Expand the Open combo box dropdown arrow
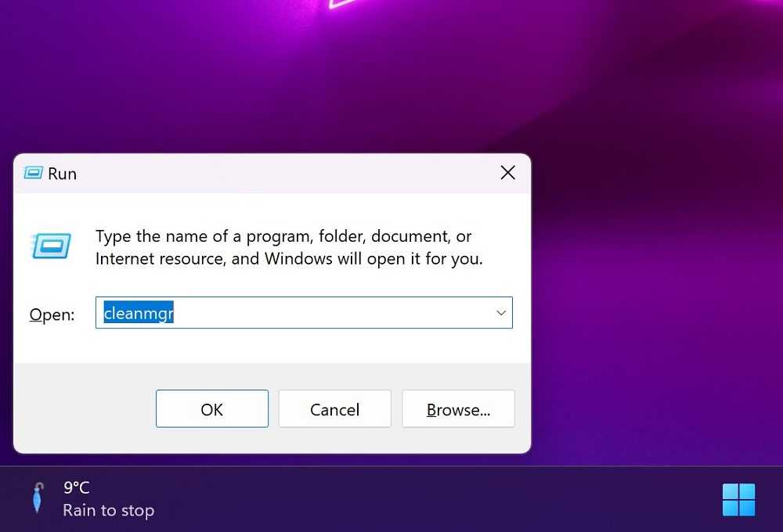 click(x=501, y=313)
